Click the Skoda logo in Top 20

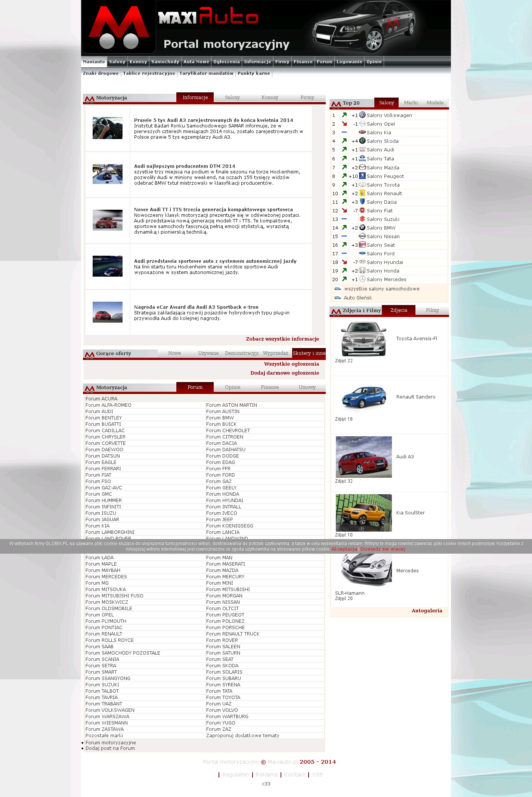click(x=362, y=141)
